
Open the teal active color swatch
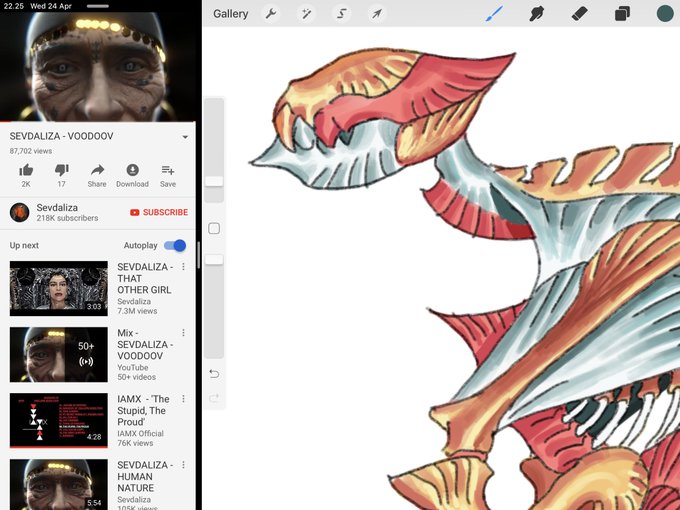point(665,13)
